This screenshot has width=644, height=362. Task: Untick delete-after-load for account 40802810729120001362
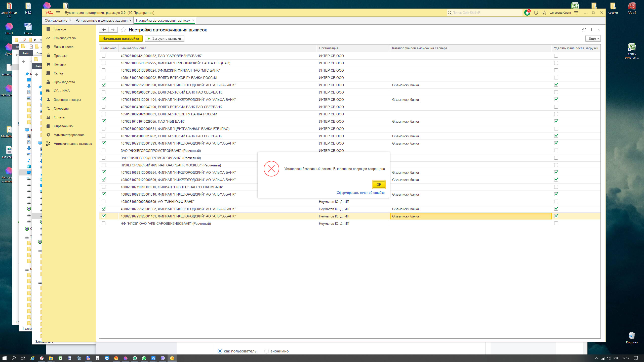[x=556, y=209]
